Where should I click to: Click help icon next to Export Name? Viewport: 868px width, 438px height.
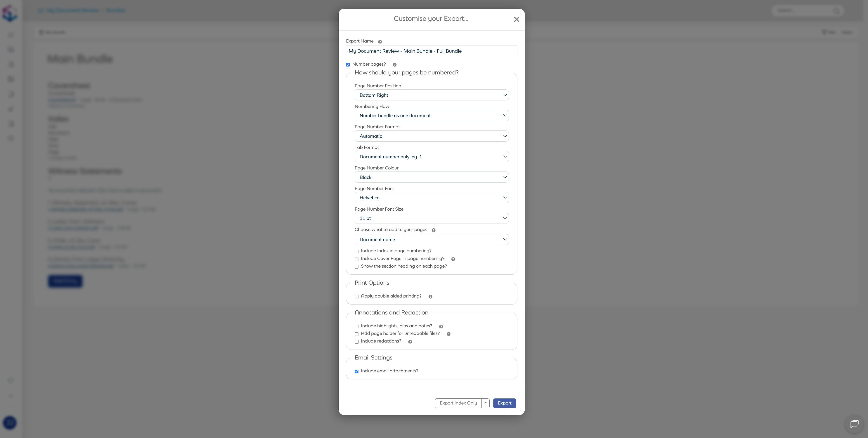[380, 42]
